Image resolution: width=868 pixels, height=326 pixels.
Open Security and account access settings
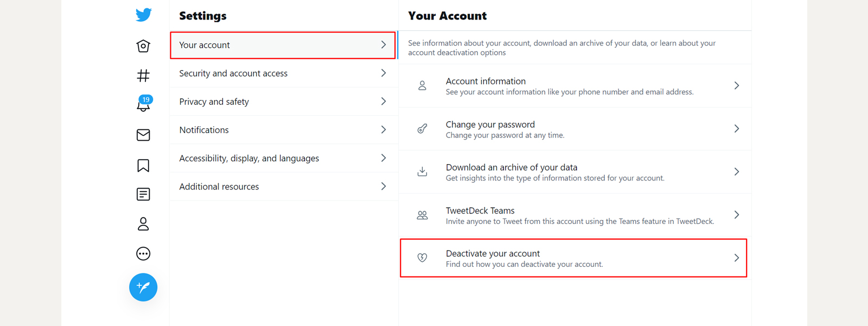pos(283,73)
